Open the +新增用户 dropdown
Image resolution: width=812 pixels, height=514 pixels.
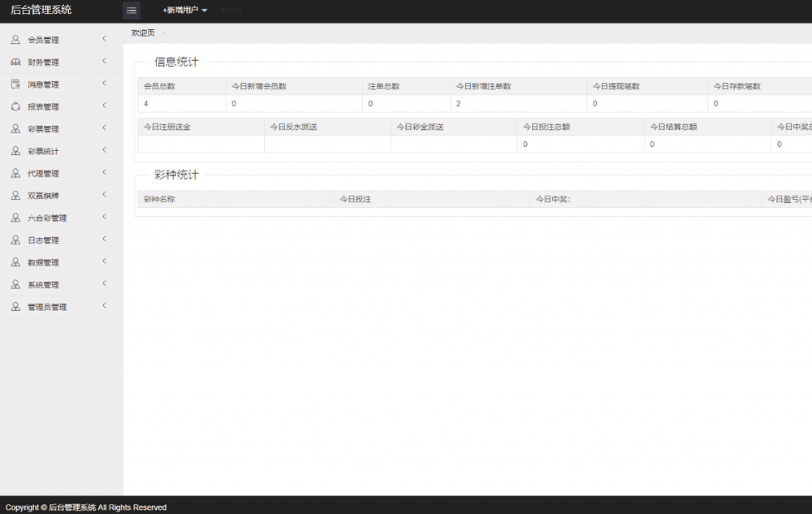click(x=184, y=11)
